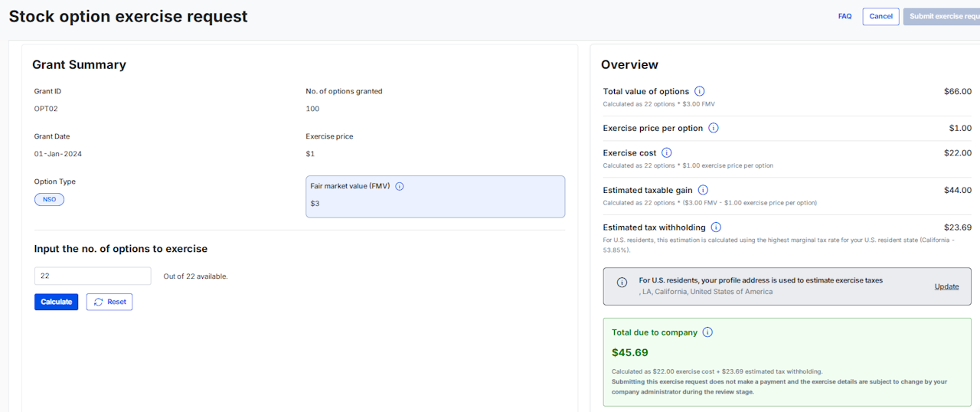Click Update link for profile address

(946, 286)
